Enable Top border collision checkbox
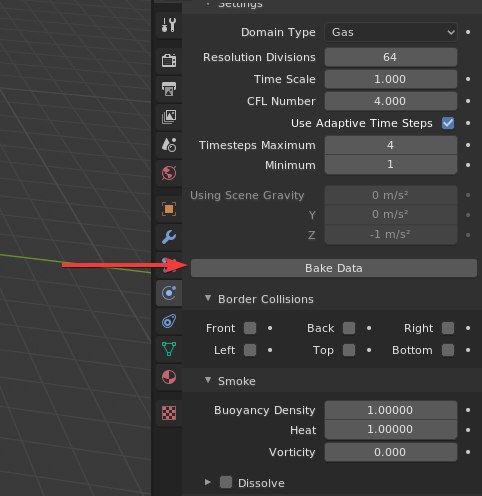482x496 pixels. 349,350
